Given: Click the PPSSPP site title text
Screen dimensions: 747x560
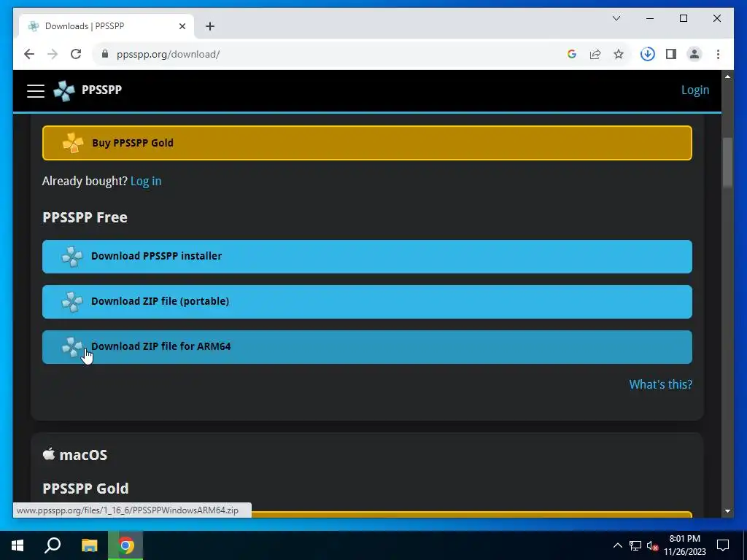Looking at the screenshot, I should tap(101, 90).
